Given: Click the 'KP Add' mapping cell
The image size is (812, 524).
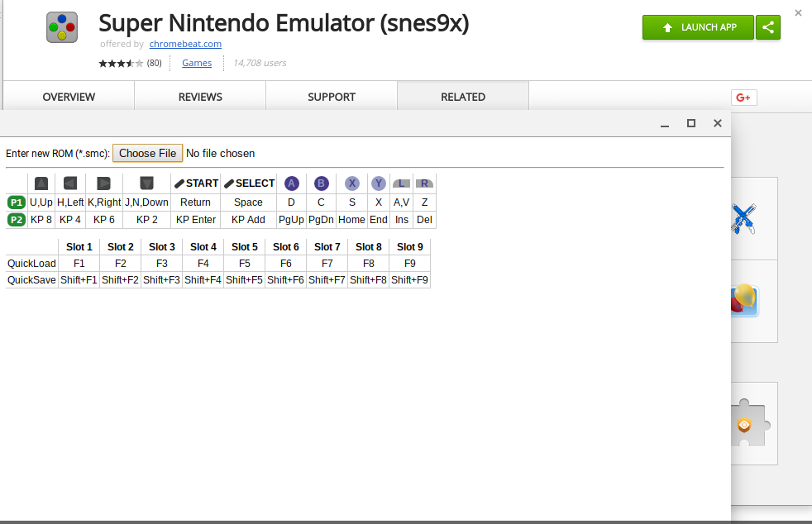Looking at the screenshot, I should 249,220.
